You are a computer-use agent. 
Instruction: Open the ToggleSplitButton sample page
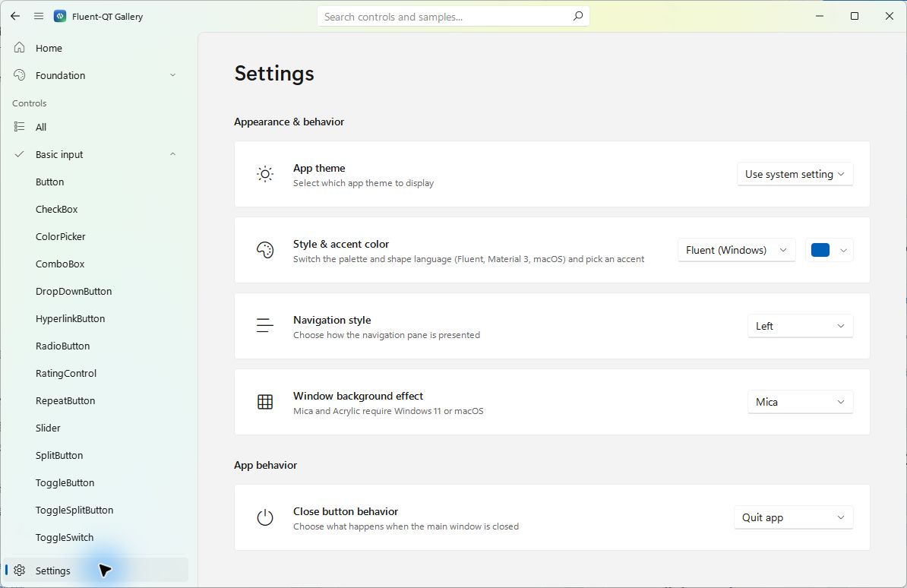96,510
